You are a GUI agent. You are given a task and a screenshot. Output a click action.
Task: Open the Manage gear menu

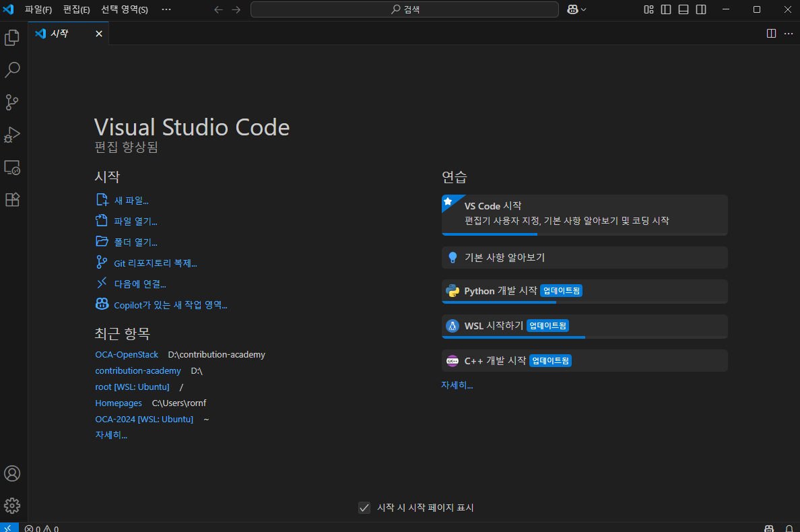[x=12, y=506]
